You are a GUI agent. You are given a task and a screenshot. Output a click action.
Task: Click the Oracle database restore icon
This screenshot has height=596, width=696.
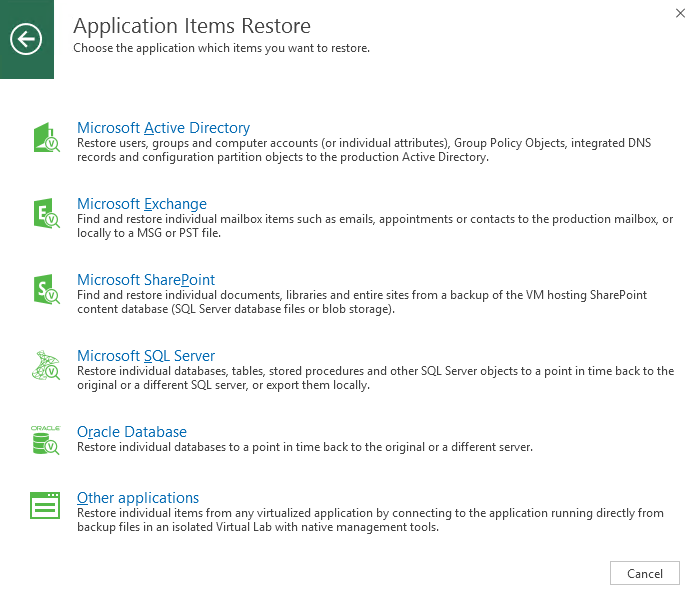click(45, 440)
